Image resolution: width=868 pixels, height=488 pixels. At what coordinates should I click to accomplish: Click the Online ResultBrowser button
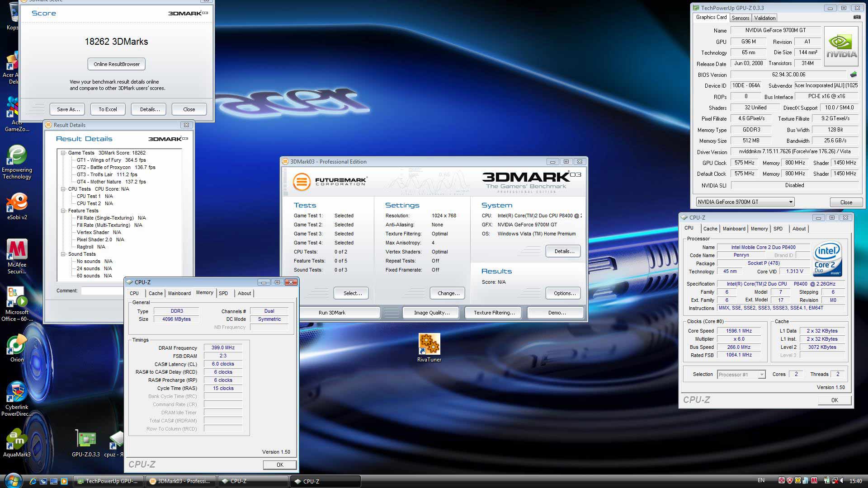tap(117, 64)
